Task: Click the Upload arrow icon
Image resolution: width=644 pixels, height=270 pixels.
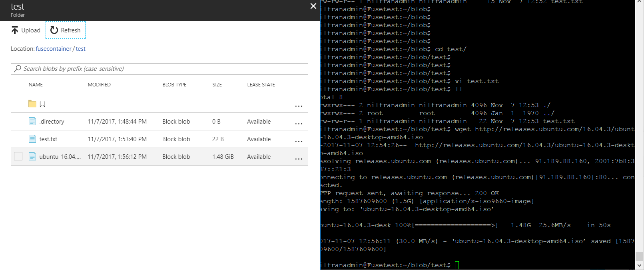Action: click(15, 30)
